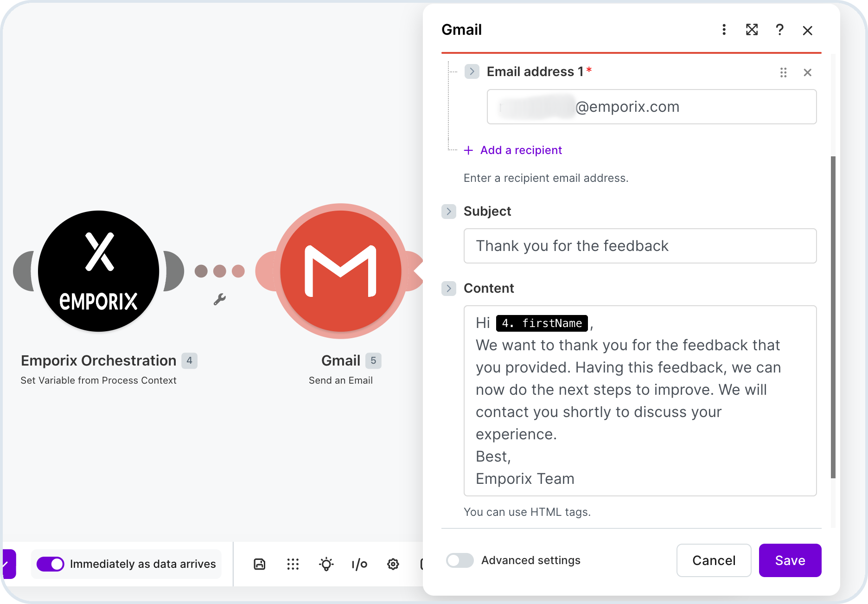Click the You can use HTML tags hint

point(527,512)
